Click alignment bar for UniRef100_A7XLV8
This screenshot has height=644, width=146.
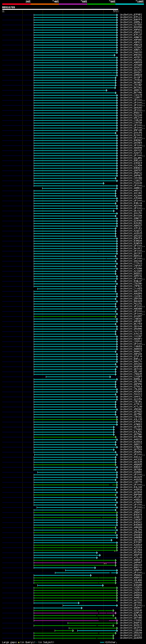[66, 557]
